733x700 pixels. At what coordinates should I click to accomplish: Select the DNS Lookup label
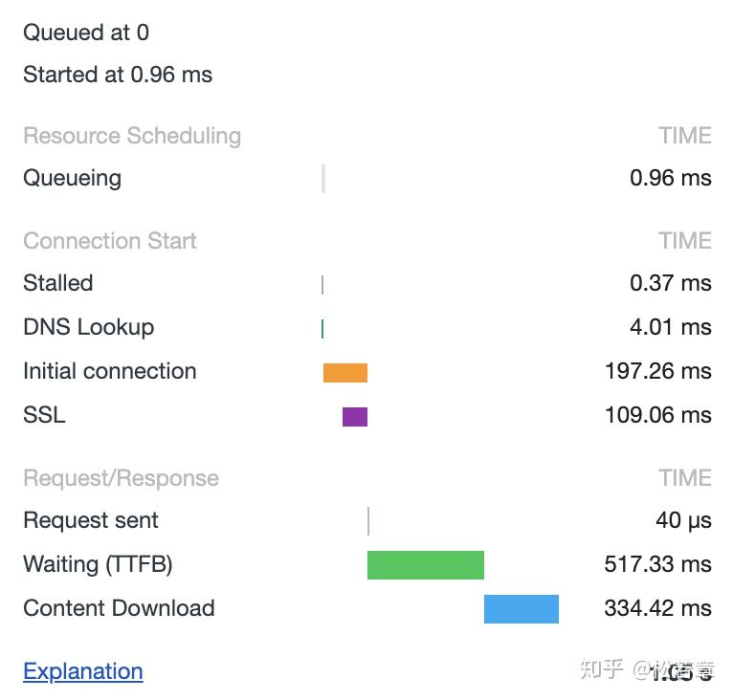pyautogui.click(x=88, y=327)
